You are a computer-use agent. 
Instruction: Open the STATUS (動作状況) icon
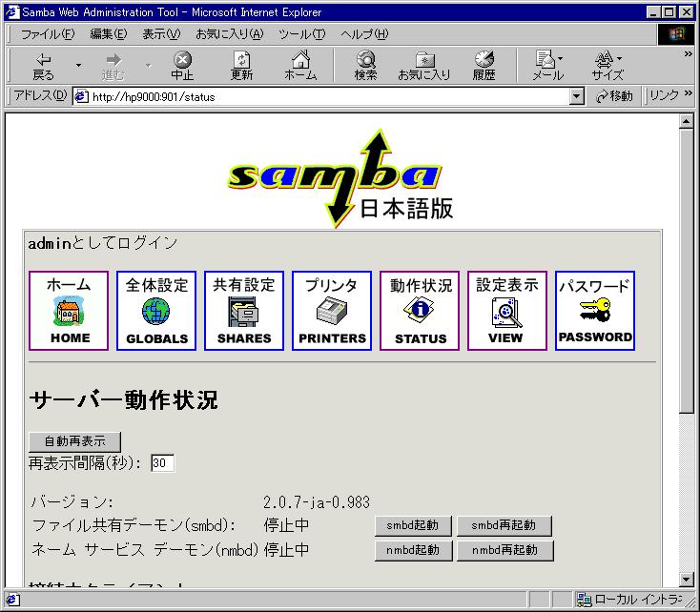coord(420,311)
